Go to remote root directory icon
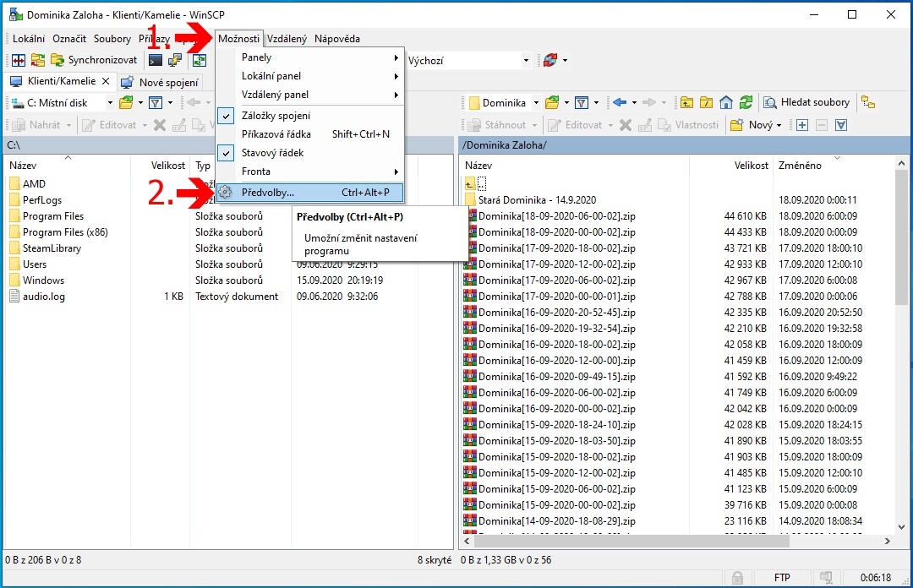 (706, 103)
